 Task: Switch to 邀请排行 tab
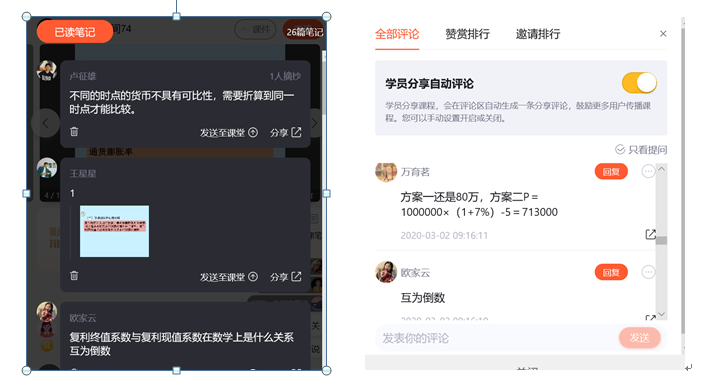(x=538, y=34)
